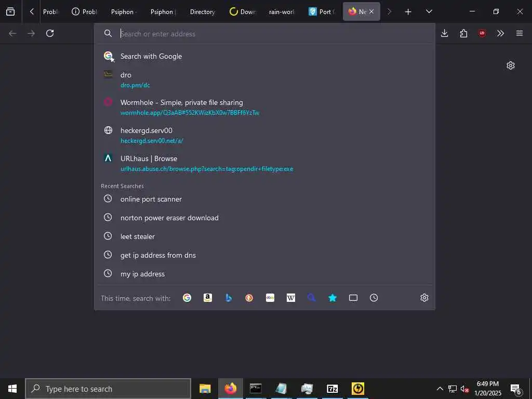The image size is (532, 399).
Task: Open the Firefox application menu
Action: coord(520,33)
